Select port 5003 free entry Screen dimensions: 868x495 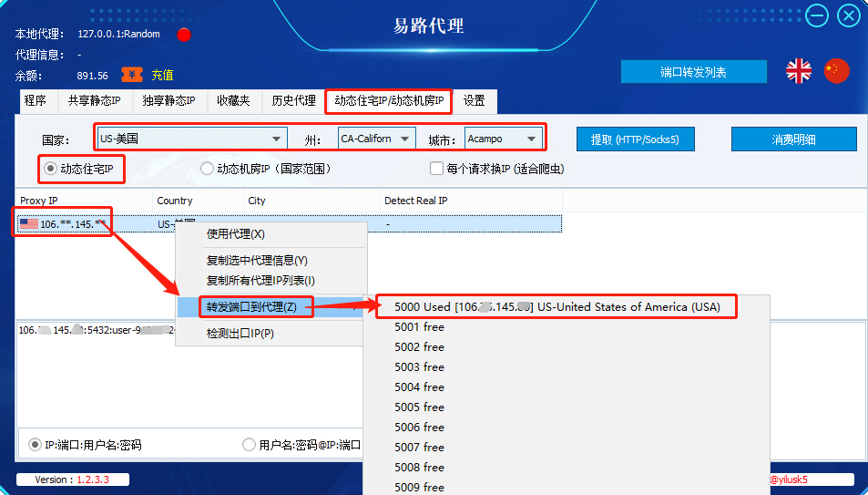(x=567, y=367)
